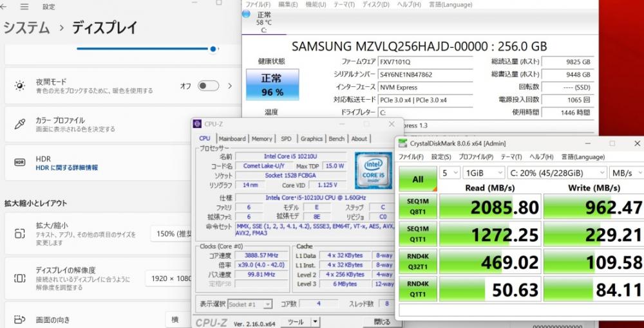Open the Settings hamburger navigation menu
This screenshot has height=328, width=644.
(x=24, y=6)
